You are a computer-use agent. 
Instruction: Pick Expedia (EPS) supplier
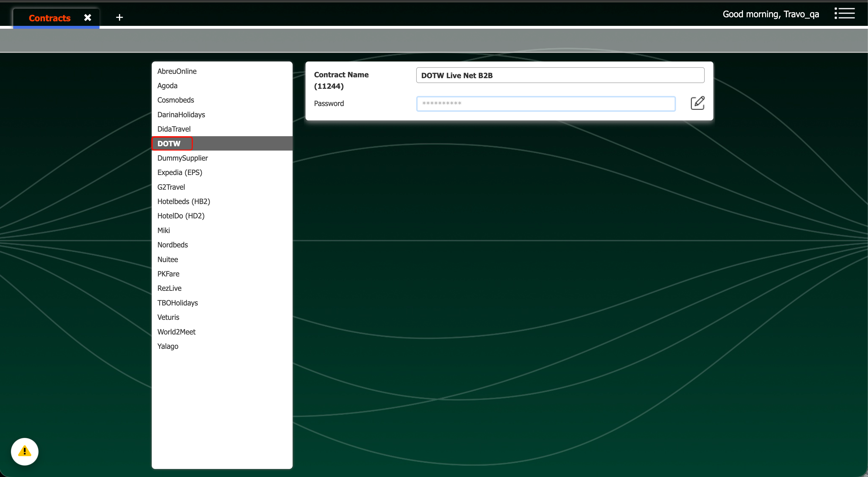pos(180,172)
